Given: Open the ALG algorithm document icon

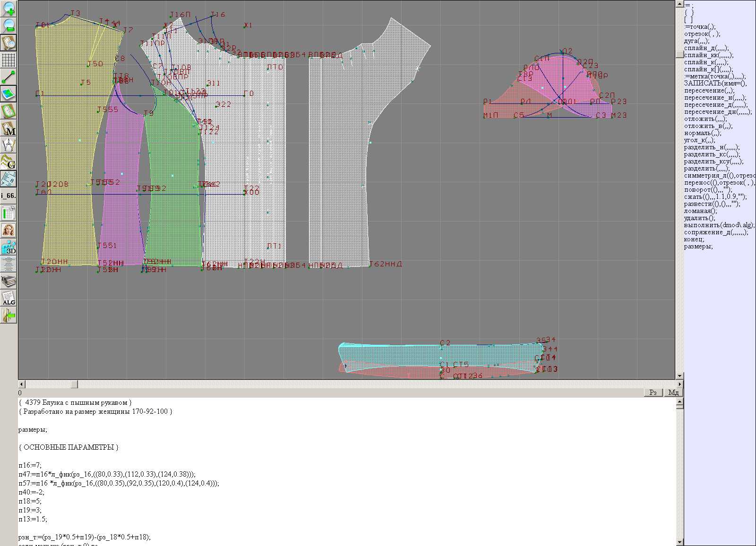Looking at the screenshot, I should [9, 299].
